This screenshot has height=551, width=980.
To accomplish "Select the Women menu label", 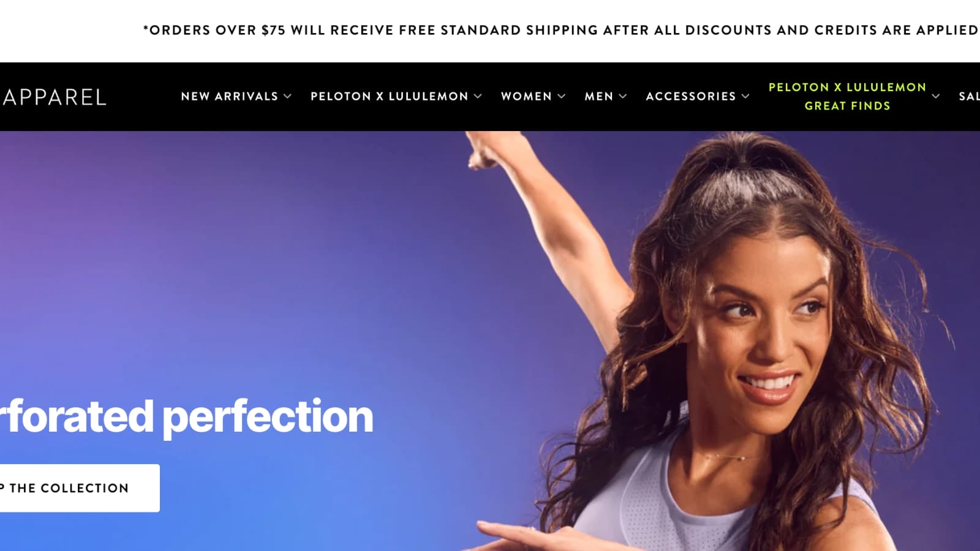I will [526, 96].
